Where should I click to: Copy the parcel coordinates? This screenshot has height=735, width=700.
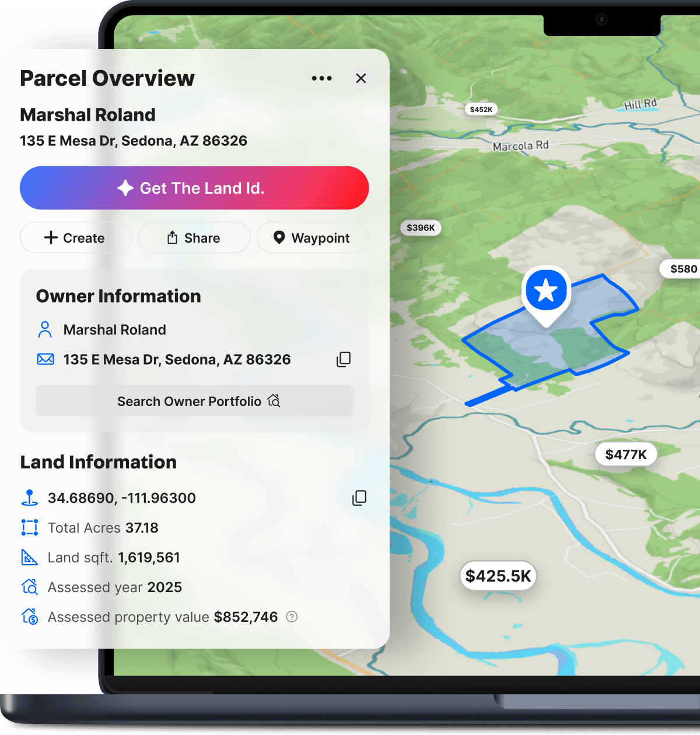click(x=359, y=498)
